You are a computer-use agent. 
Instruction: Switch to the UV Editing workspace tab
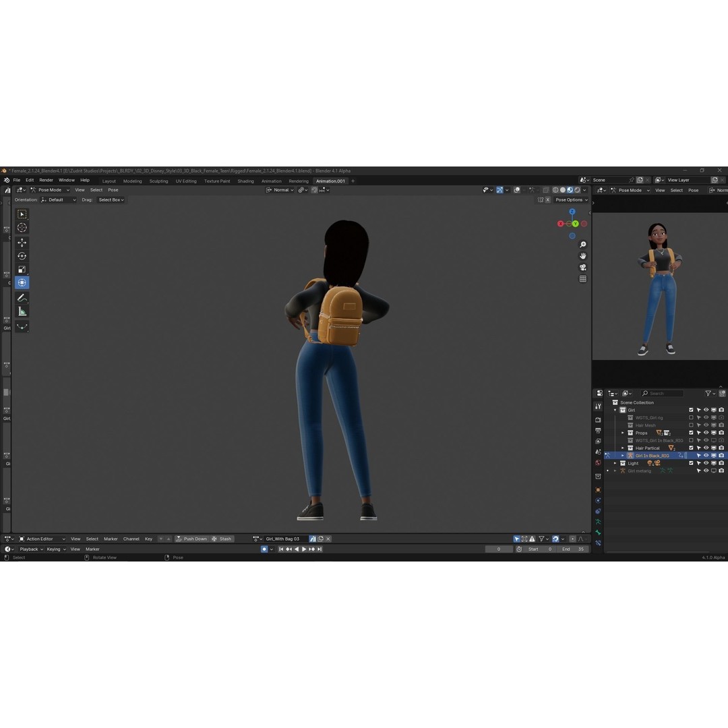(x=186, y=181)
